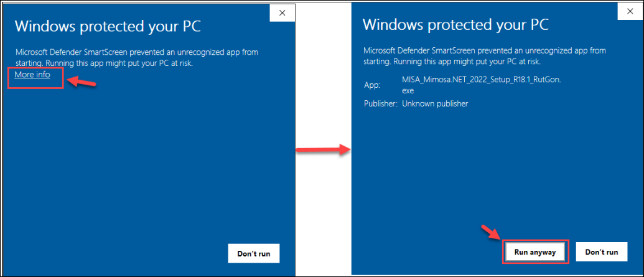Screen dimensions: 644x277
Task: Click SmartScreen warning paragraph in right dialog
Action: pos(485,56)
